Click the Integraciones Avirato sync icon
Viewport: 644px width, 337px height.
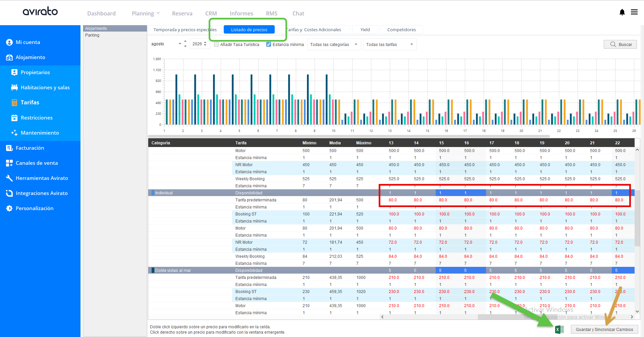(x=9, y=193)
